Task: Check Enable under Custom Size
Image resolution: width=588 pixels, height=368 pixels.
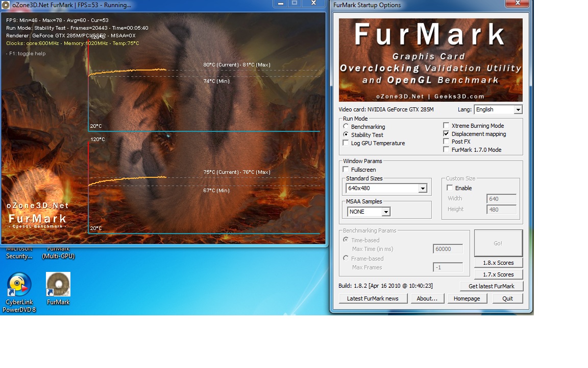Action: tap(450, 188)
